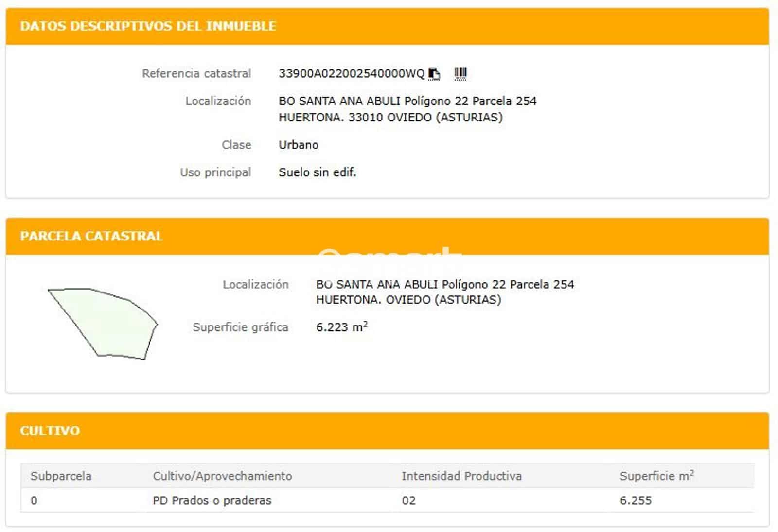Click HUERTONA. 33010 OVIEDO (ASTURIAS) address text
The height and width of the screenshot is (532, 778).
pyautogui.click(x=392, y=117)
